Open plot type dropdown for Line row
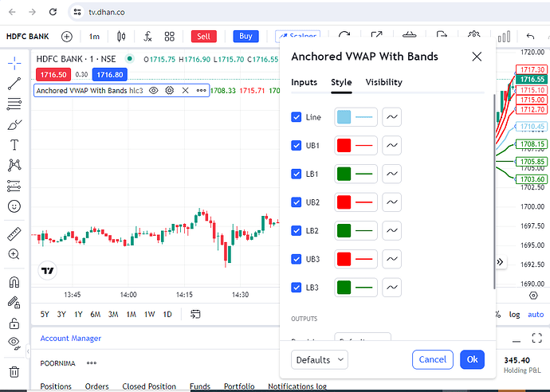Screen dimensions: 550x392 click(x=392, y=117)
